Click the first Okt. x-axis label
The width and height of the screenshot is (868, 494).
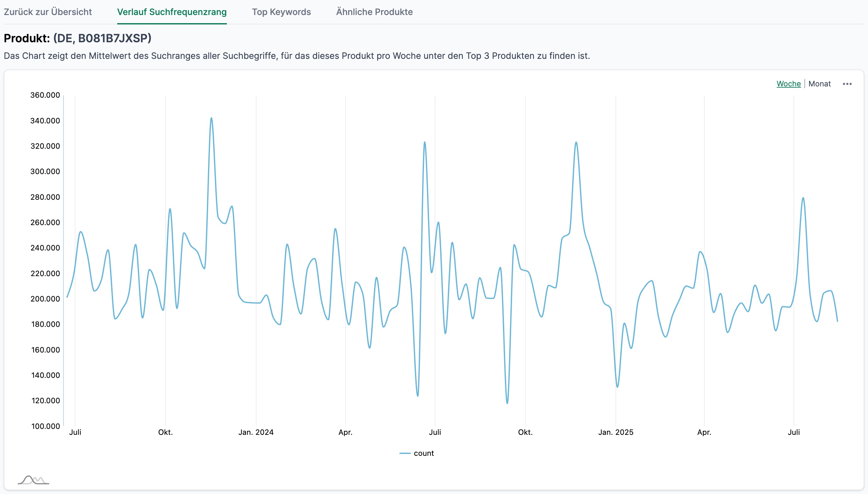click(x=165, y=432)
